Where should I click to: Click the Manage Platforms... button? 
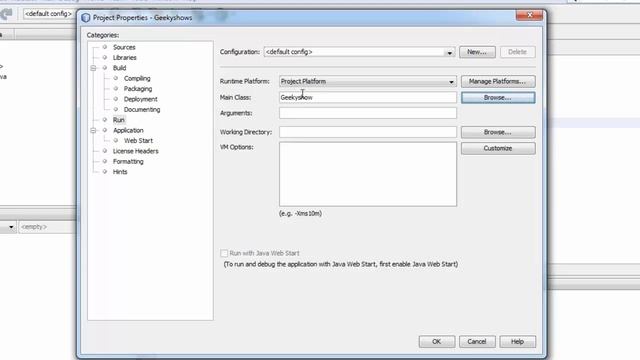pos(498,82)
